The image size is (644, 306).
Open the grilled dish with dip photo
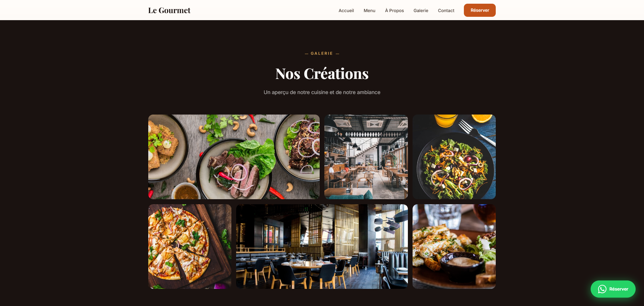tap(454, 247)
